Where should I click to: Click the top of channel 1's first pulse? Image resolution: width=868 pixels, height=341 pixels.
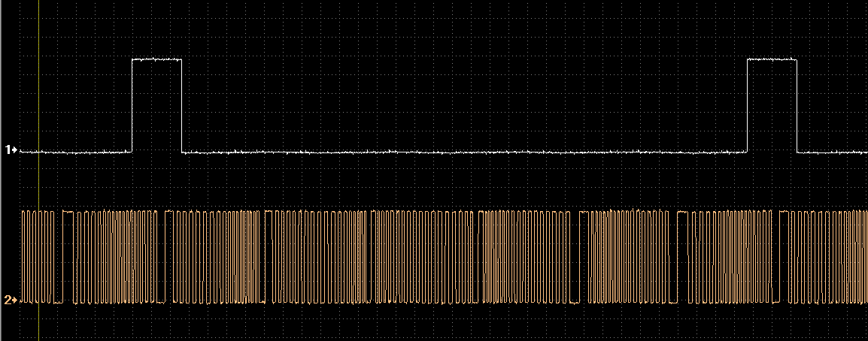[156, 59]
